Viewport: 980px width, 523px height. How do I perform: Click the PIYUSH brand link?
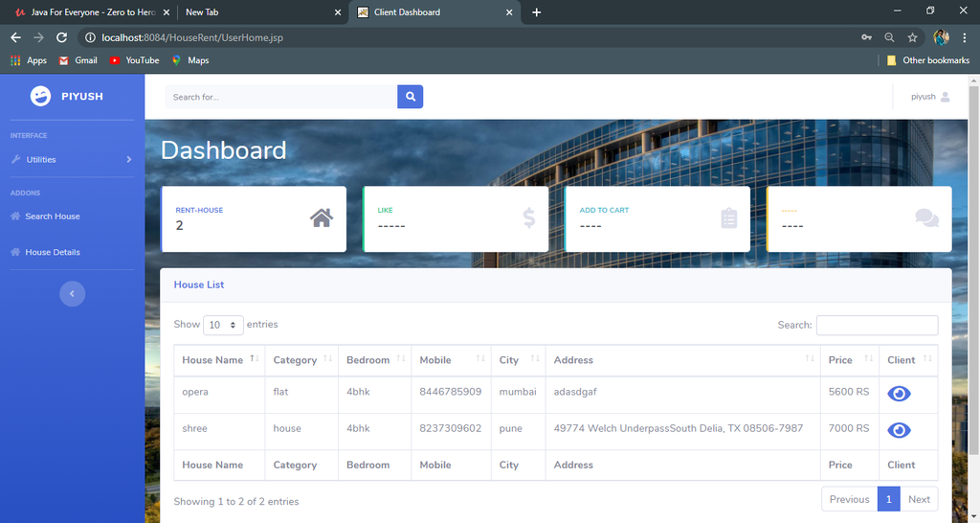tap(82, 97)
